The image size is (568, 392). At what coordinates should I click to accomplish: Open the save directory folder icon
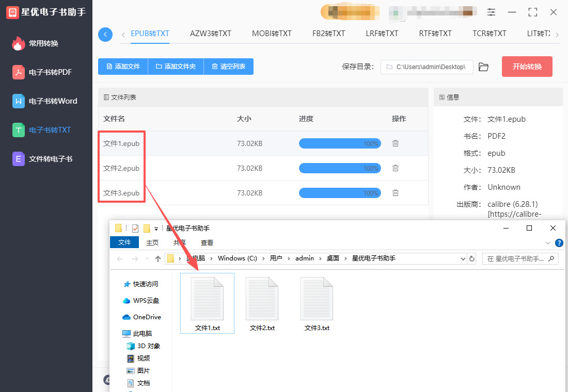(x=483, y=67)
